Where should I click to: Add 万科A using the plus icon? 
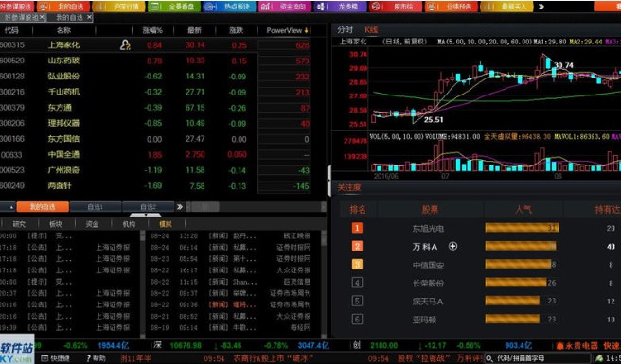(452, 246)
